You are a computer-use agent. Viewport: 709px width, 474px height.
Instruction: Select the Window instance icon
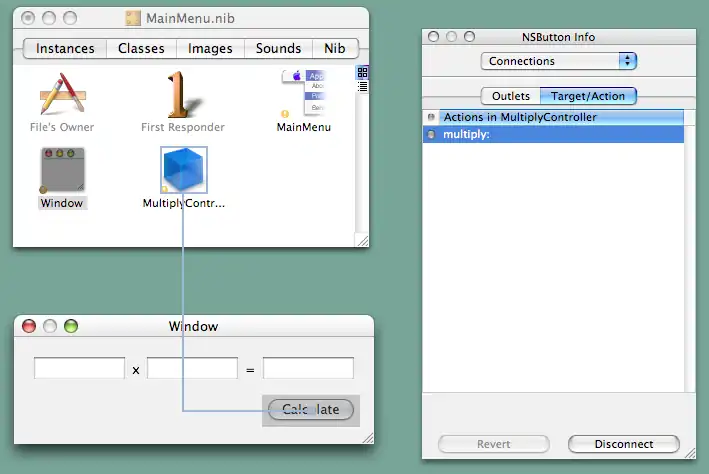click(62, 170)
